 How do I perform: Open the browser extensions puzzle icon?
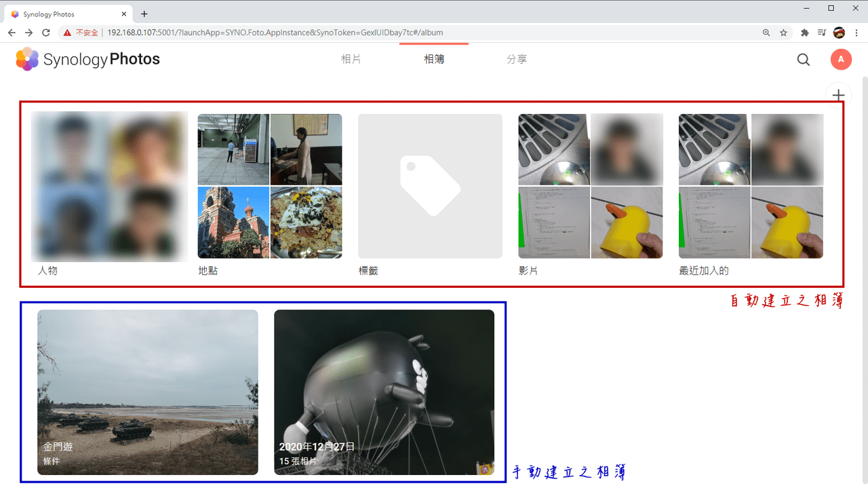(805, 33)
